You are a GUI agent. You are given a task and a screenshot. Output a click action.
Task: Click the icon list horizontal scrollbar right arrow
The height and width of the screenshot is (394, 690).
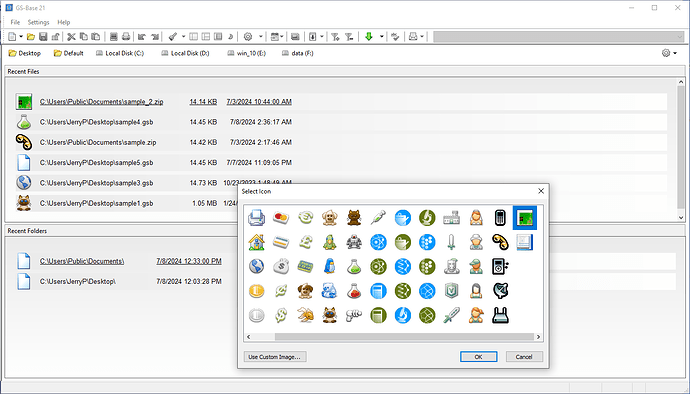(x=538, y=337)
